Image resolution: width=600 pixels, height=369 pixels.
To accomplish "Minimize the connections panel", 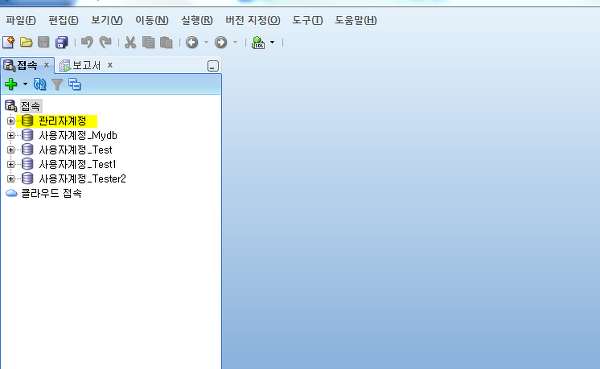I will 213,66.
